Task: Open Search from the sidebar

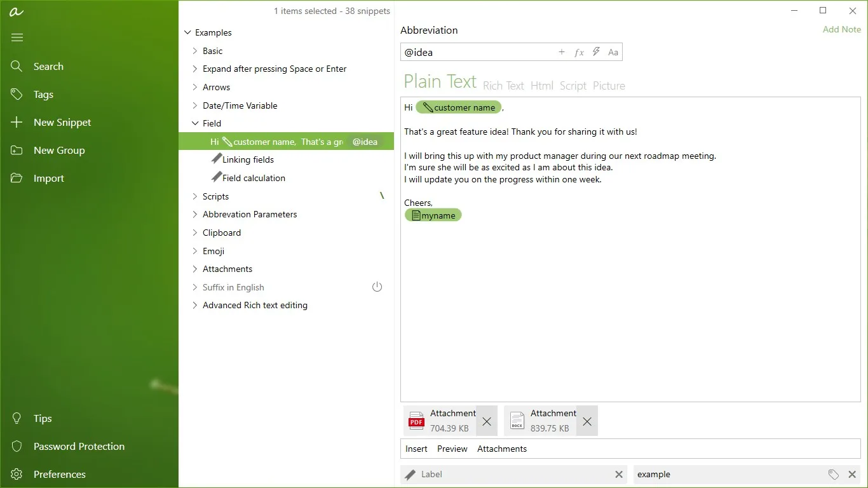Action: [48, 66]
